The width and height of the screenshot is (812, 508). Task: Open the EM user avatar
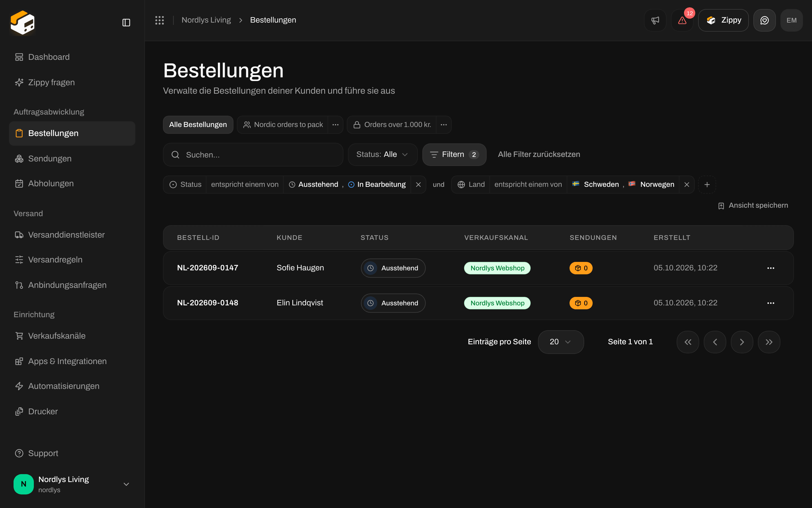pos(791,20)
